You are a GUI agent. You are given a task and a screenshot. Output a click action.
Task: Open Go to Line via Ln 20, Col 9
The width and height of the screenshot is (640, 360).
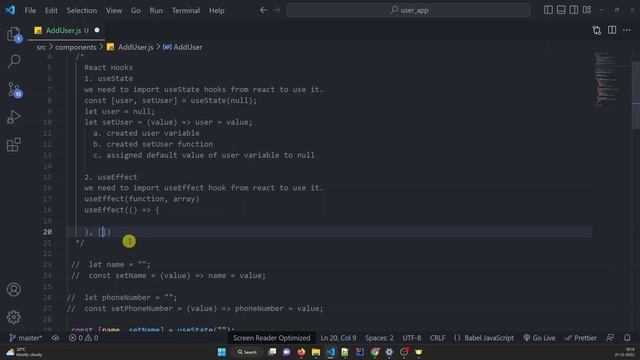pyautogui.click(x=338, y=338)
